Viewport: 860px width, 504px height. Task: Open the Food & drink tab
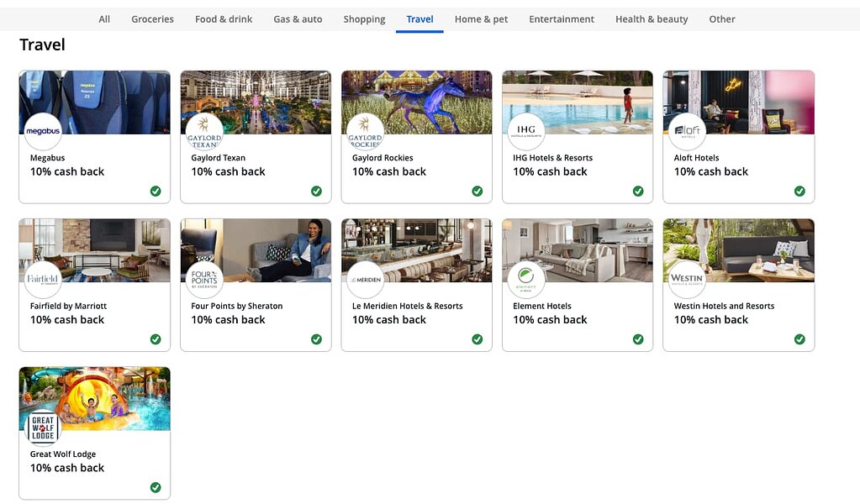[x=224, y=19]
